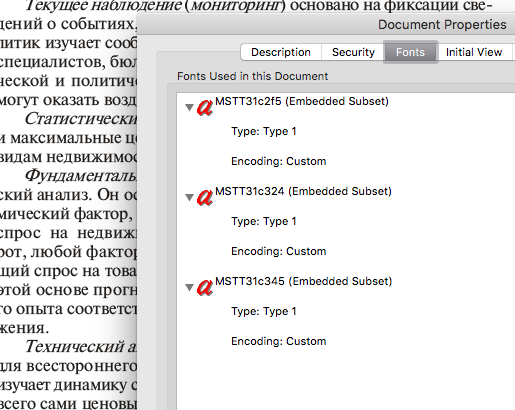Click the word 'мониторинг' in the document
This screenshot has height=410, width=515.
click(x=235, y=6)
